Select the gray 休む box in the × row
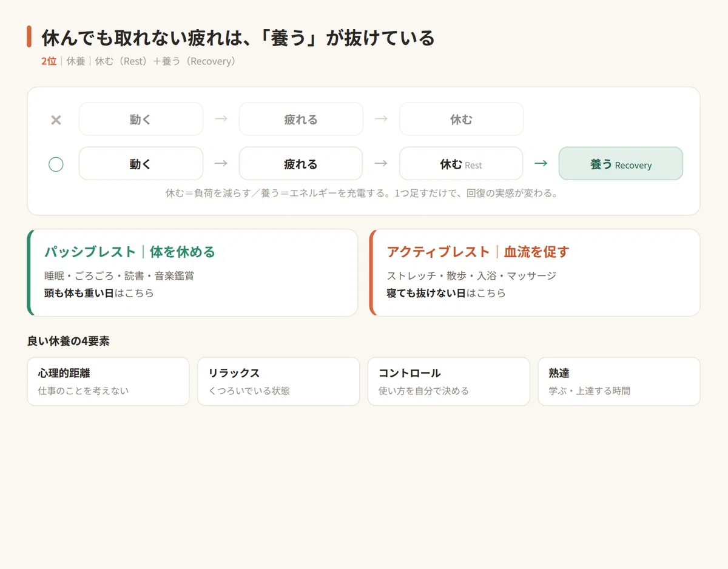The image size is (728, 569). [461, 119]
